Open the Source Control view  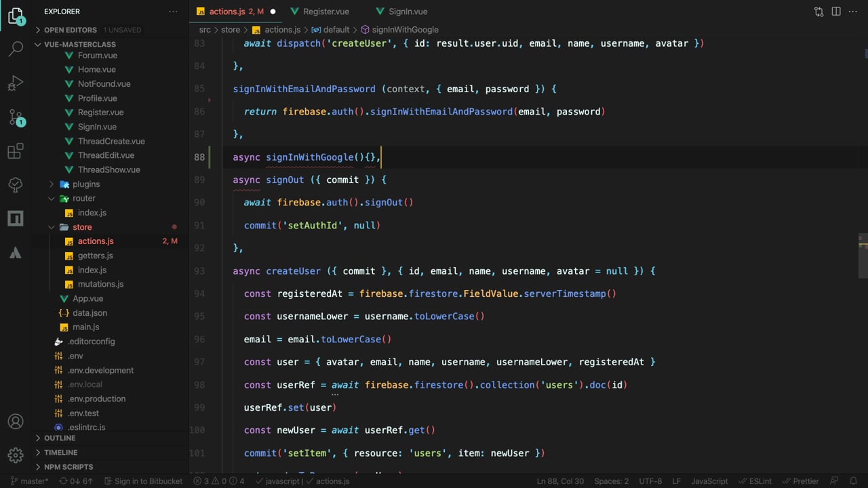click(16, 117)
